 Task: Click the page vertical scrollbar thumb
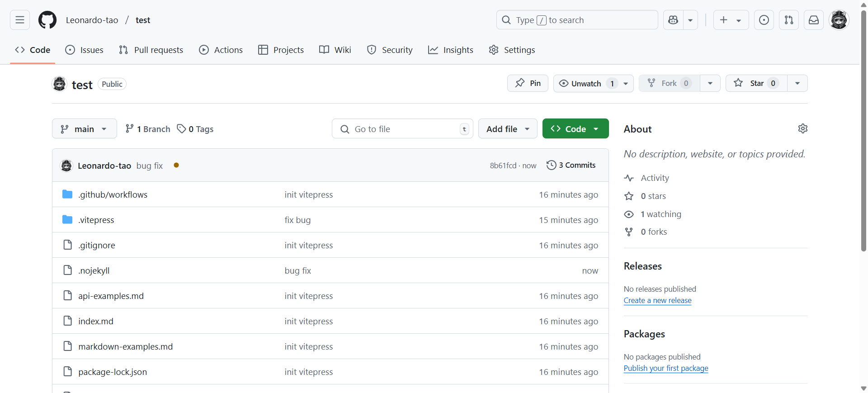863,131
